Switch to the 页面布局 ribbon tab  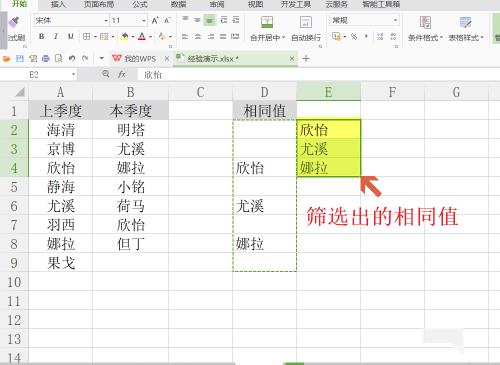tap(99, 4)
